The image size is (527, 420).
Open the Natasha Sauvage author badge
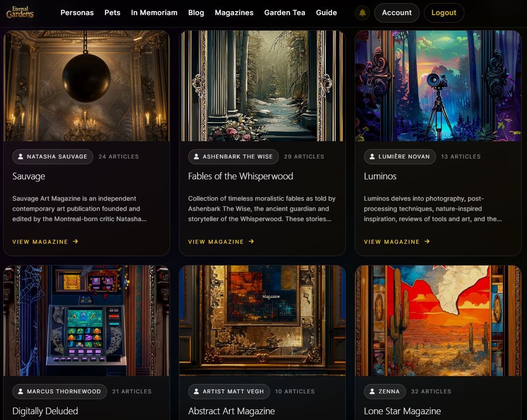[x=53, y=157]
